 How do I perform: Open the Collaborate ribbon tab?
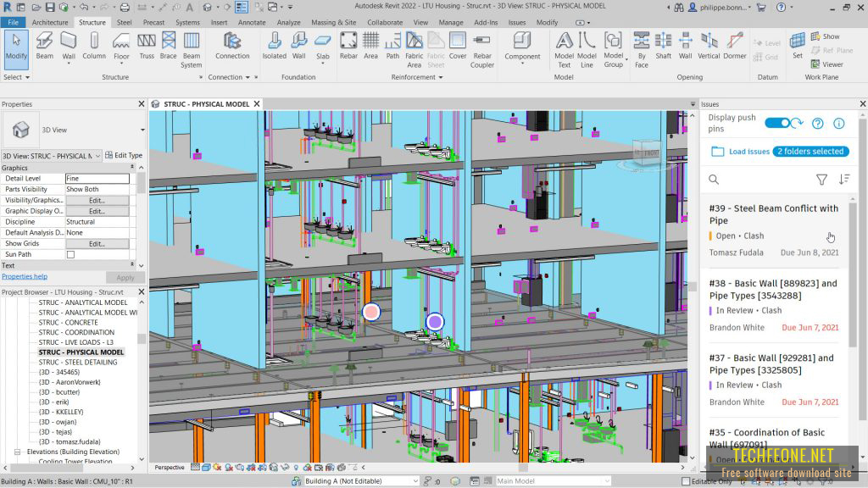coord(385,22)
